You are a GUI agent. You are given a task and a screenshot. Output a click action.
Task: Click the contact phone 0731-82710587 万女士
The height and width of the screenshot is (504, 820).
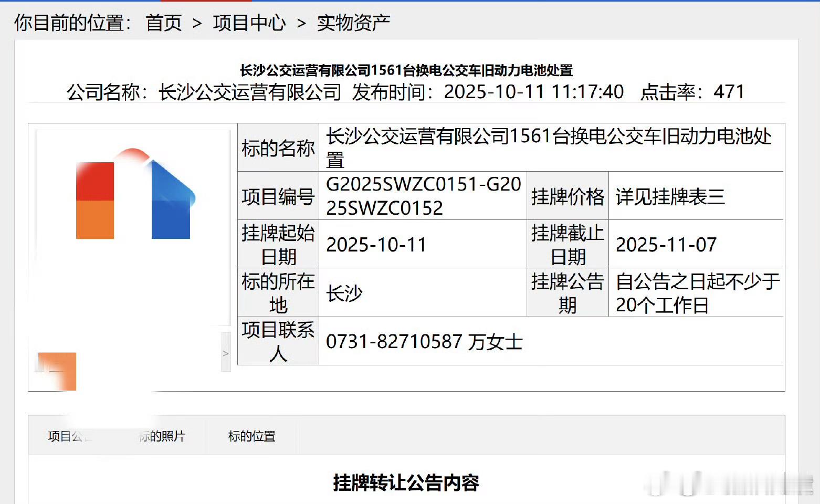coord(424,342)
